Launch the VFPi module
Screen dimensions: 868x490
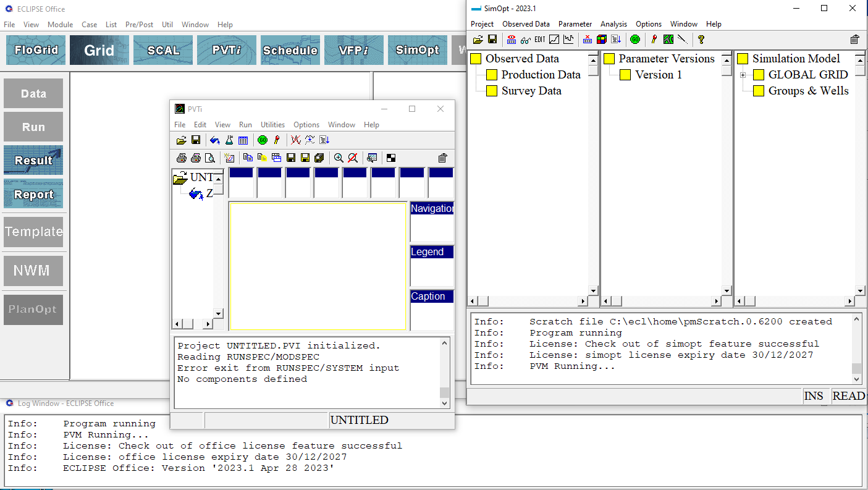point(354,50)
